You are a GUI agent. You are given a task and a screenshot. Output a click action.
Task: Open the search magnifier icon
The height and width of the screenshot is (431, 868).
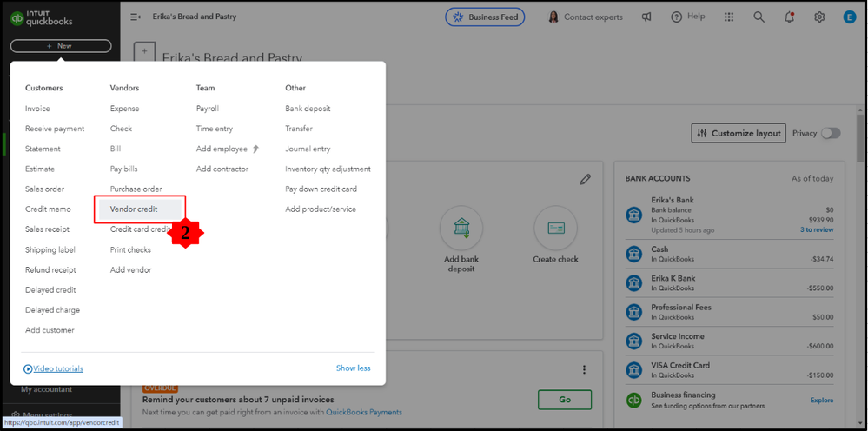[x=759, y=17]
